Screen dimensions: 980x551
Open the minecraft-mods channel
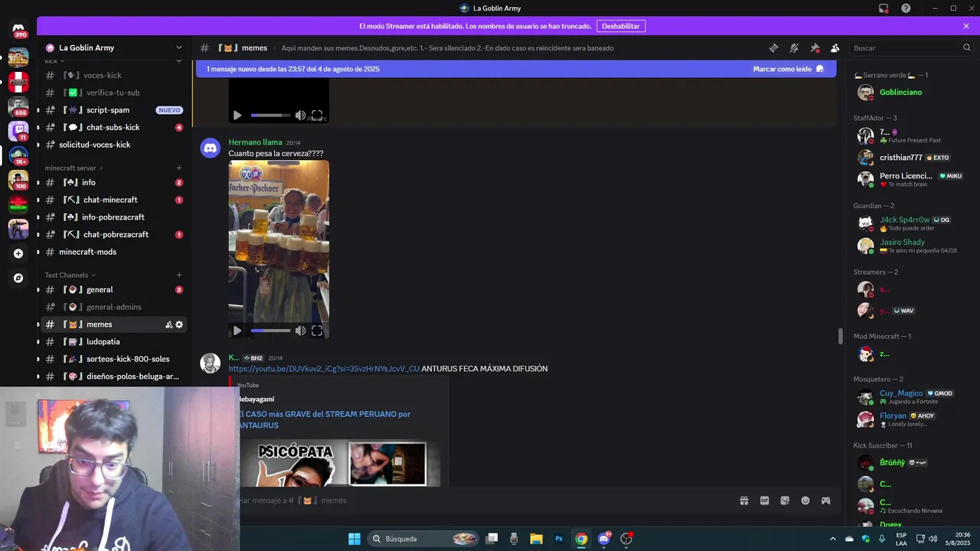coord(114,252)
